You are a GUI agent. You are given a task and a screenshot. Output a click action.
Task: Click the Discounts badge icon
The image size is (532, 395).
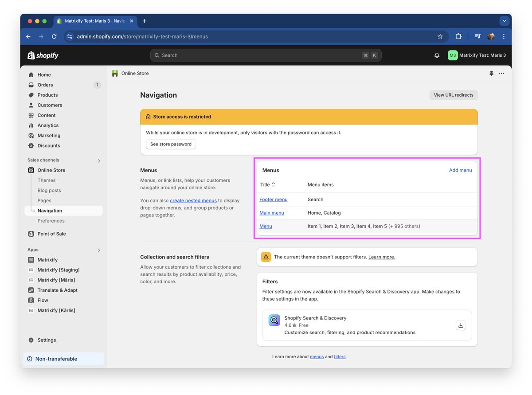(x=31, y=146)
